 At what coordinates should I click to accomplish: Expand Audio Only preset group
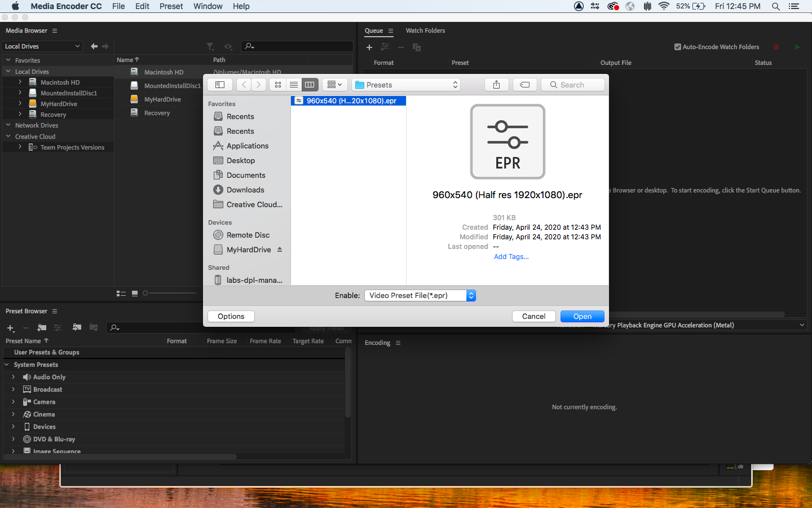coord(13,377)
